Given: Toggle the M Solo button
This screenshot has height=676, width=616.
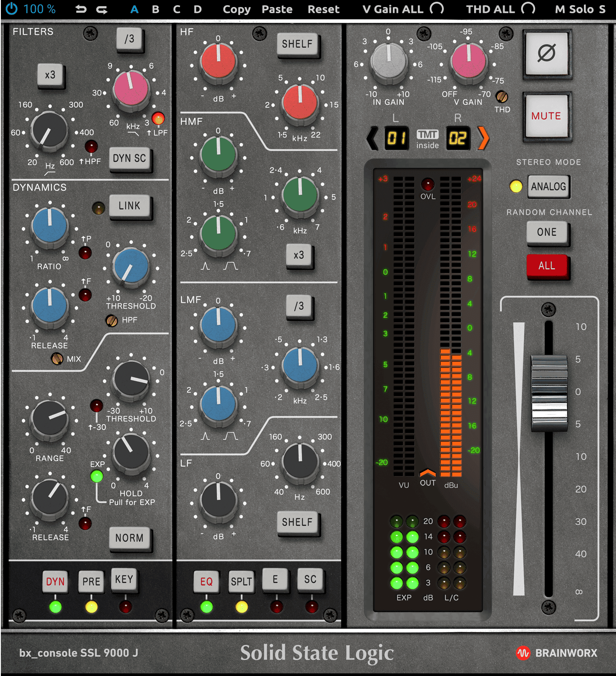Looking at the screenshot, I should tap(574, 9).
